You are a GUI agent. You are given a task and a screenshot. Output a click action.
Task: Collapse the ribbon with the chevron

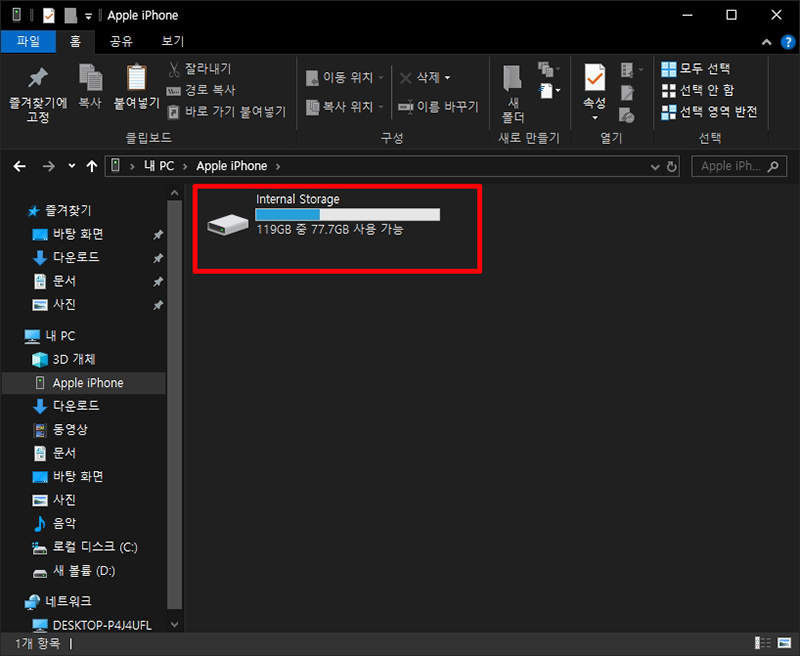click(x=766, y=42)
